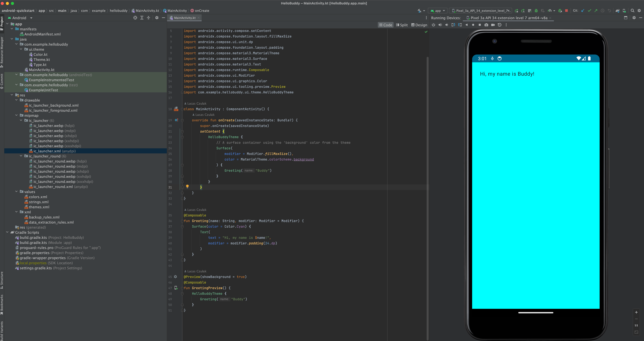Image resolution: width=644 pixels, height=341 pixels.
Task: Click Expand All icon in Project panel
Action: tap(142, 18)
